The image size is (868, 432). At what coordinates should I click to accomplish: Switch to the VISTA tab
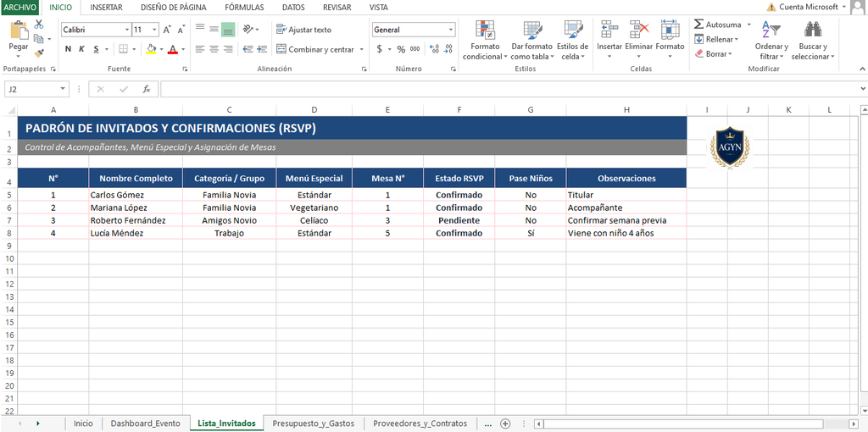click(379, 7)
